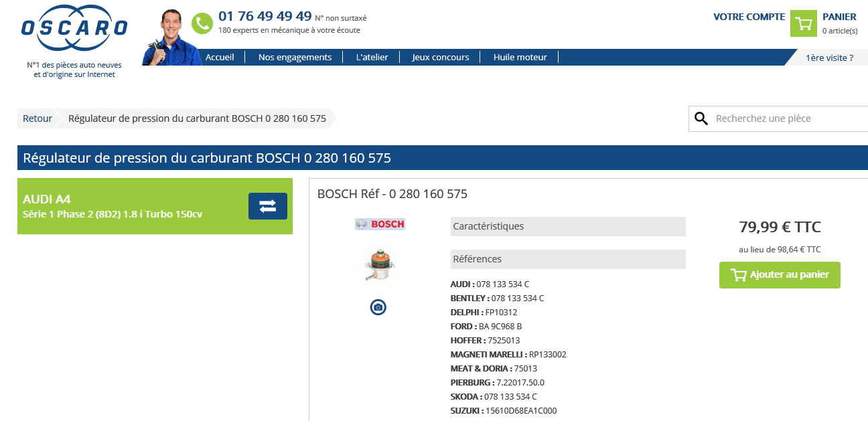Open the shopping cart icon
868x421 pixels.
(x=803, y=23)
